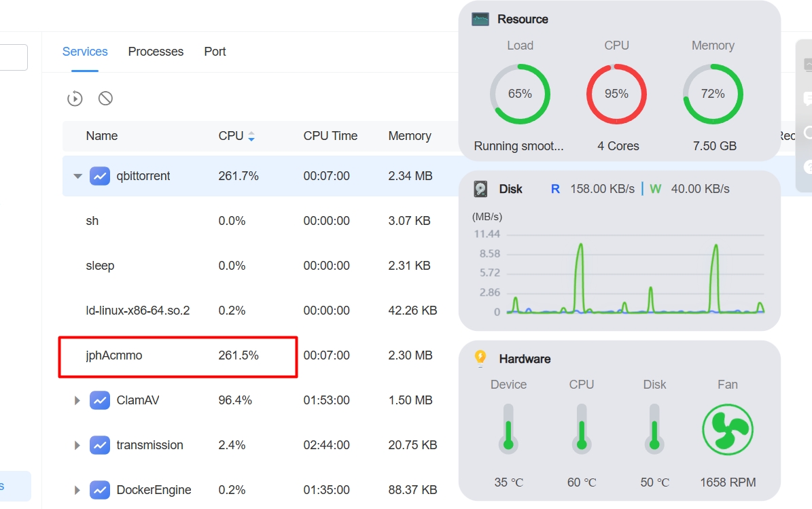Click the 35 °C device temperature reading

click(508, 482)
